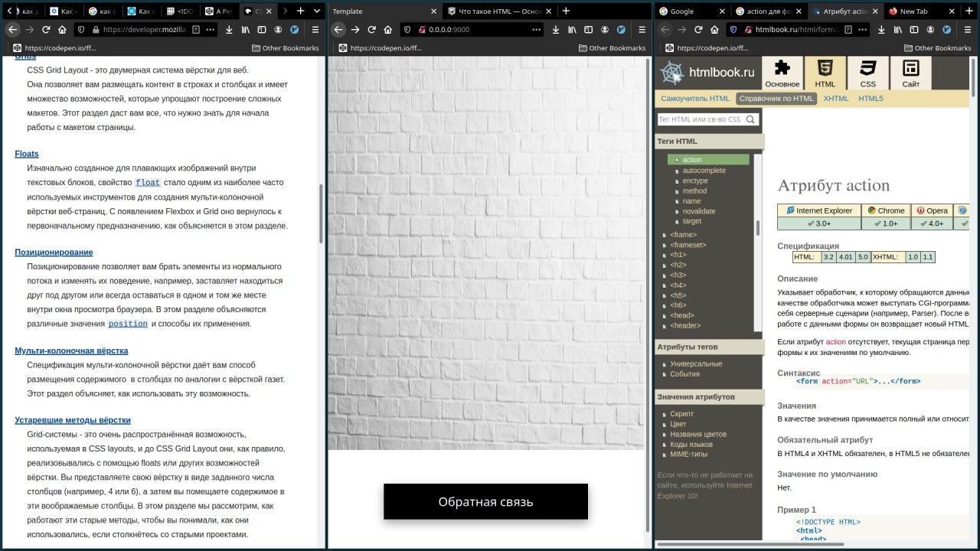Open the Мульти-колоночная вёрстка link

click(x=71, y=350)
